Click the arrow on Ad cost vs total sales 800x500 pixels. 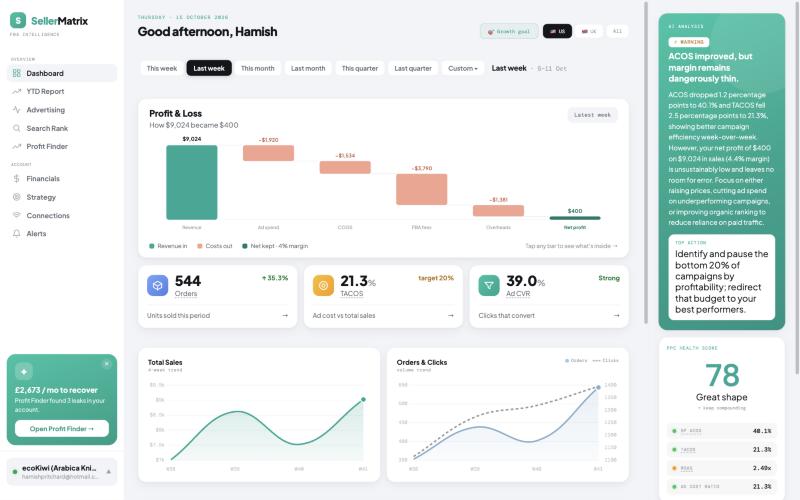[x=451, y=315]
